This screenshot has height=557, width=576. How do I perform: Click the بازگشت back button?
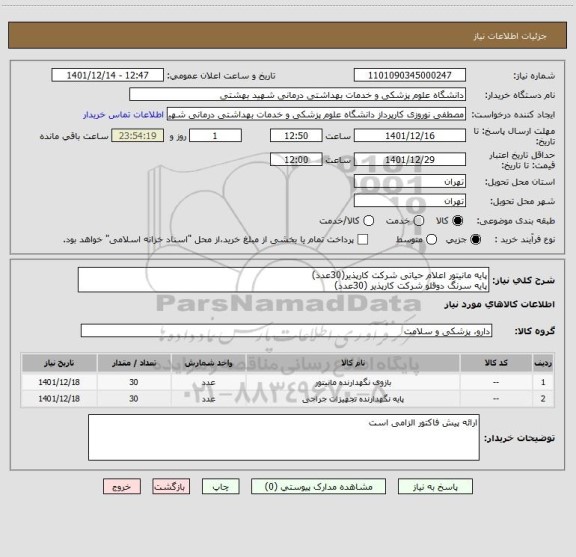pos(171,486)
